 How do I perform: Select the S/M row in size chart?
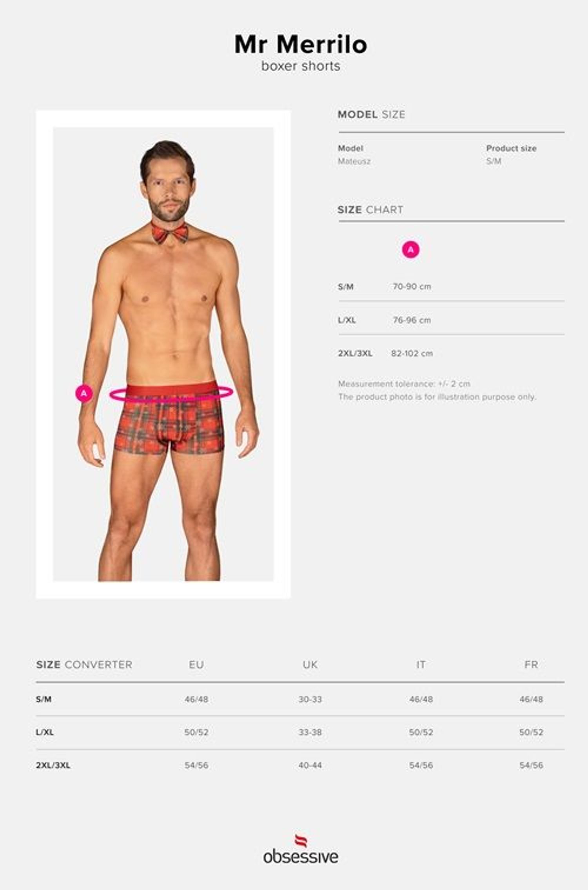pyautogui.click(x=451, y=286)
